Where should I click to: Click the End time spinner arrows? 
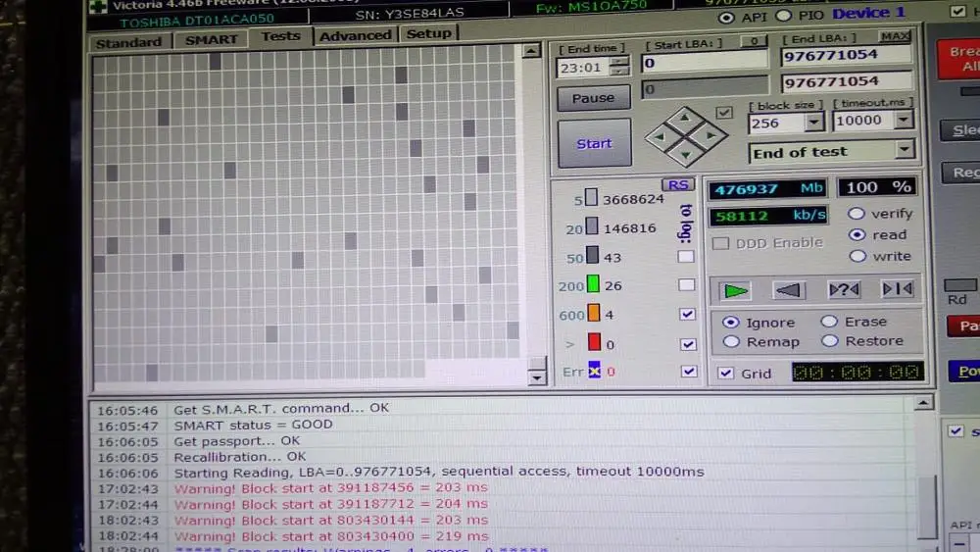619,66
